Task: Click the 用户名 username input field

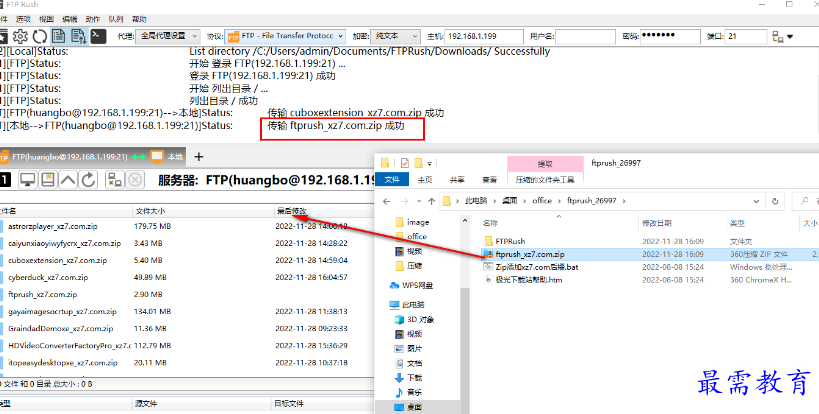Action: coord(586,37)
